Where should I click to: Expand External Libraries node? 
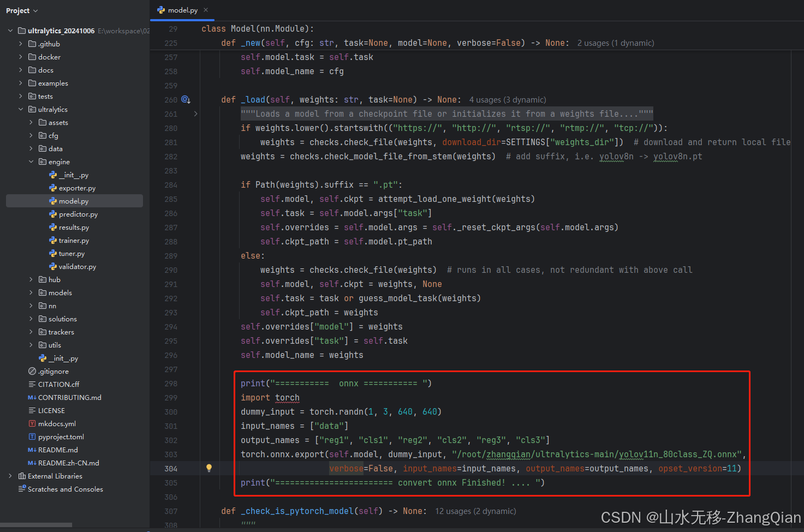tap(10, 476)
